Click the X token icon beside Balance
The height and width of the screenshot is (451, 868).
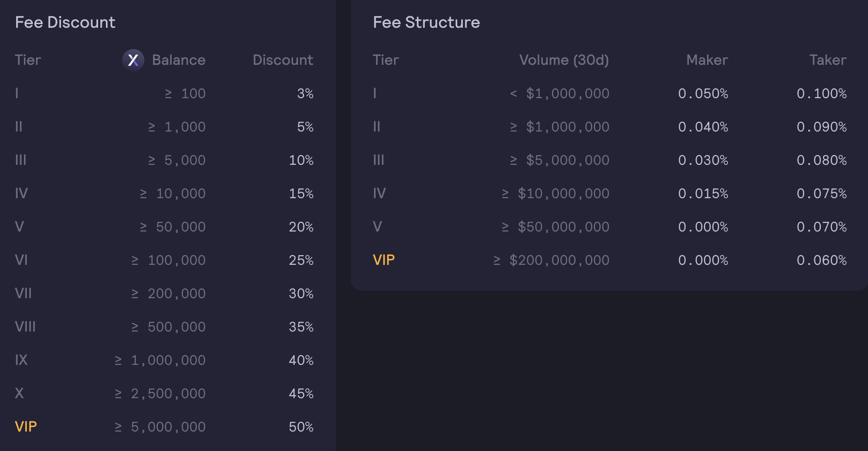133,60
